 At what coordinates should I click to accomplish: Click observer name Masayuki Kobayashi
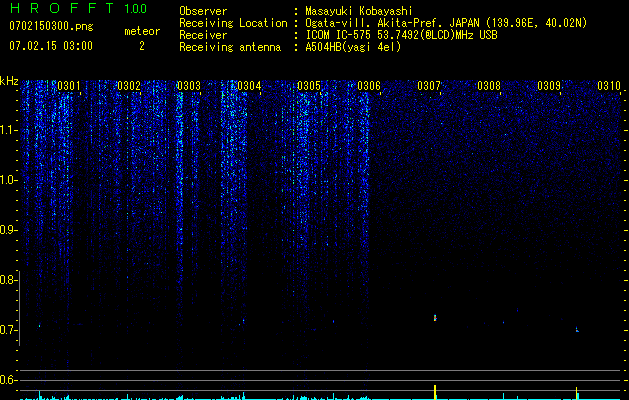tap(359, 11)
